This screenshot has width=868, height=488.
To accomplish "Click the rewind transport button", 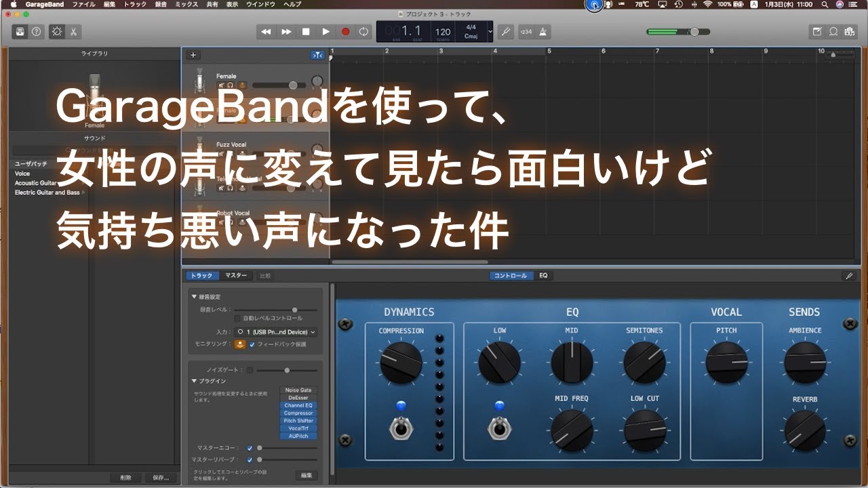I will (x=267, y=31).
